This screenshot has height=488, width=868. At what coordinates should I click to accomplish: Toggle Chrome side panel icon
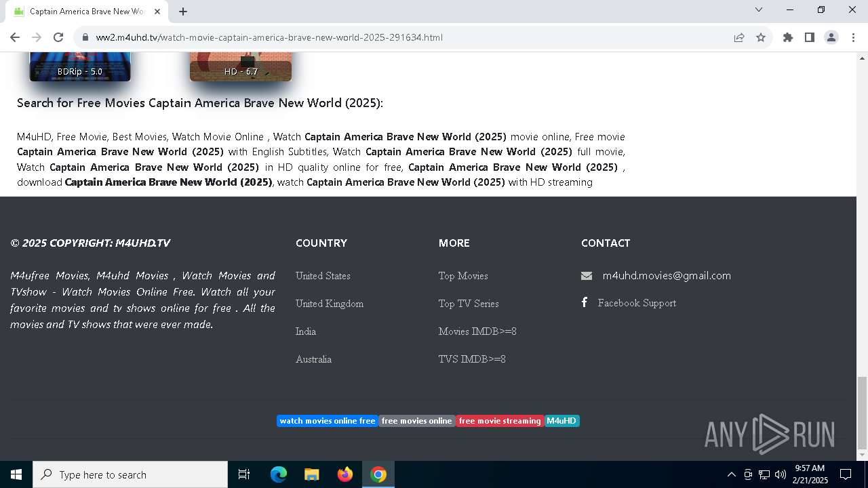pos(810,37)
